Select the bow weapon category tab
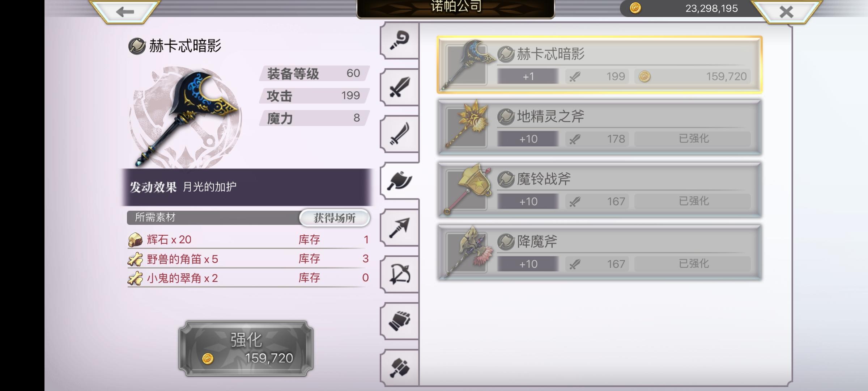Viewport: 868px width, 391px height. (400, 274)
